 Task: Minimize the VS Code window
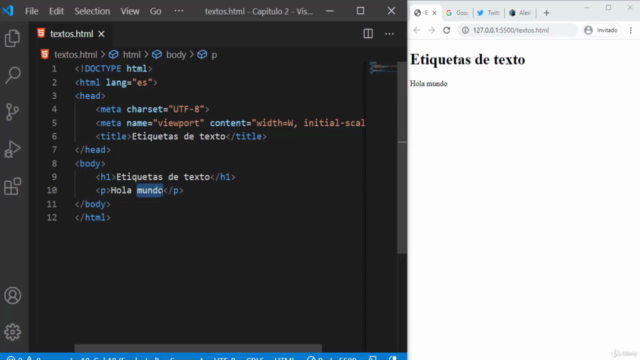pyautogui.click(x=330, y=11)
